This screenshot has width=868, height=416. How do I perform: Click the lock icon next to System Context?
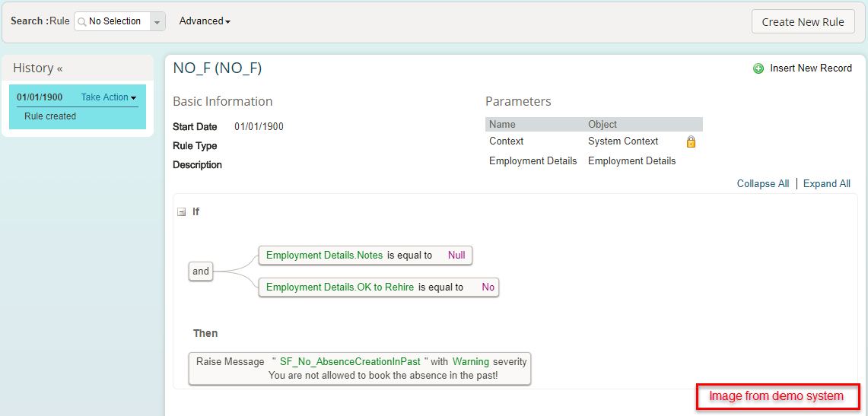691,141
